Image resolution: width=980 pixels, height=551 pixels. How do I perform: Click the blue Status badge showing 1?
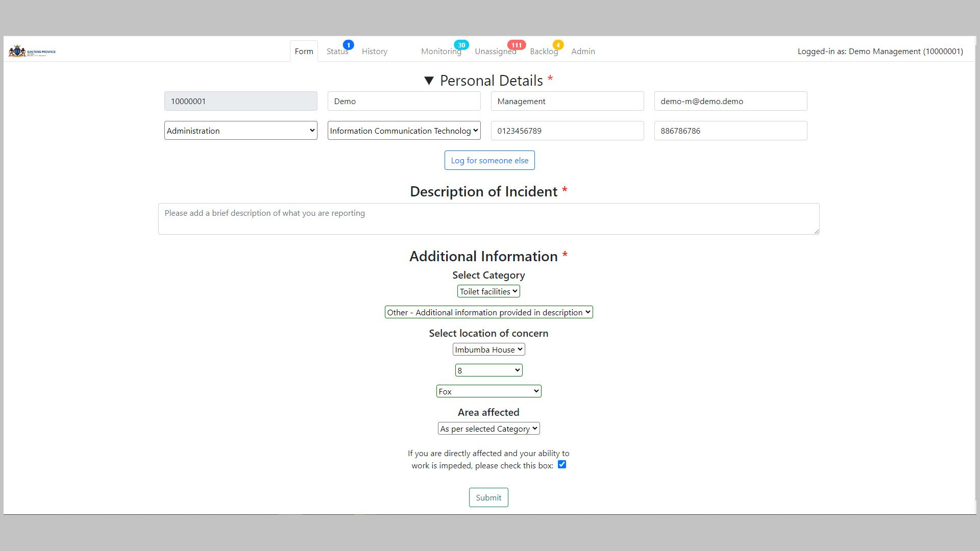[x=348, y=45]
